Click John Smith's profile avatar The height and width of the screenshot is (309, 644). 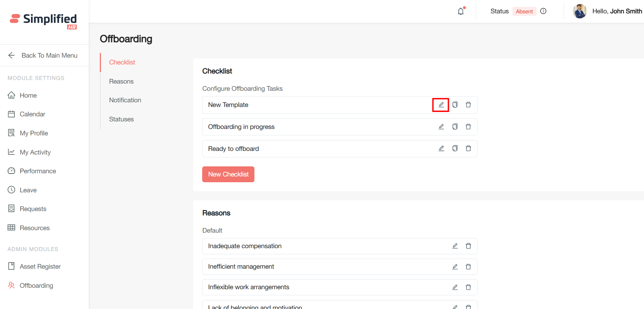580,11
